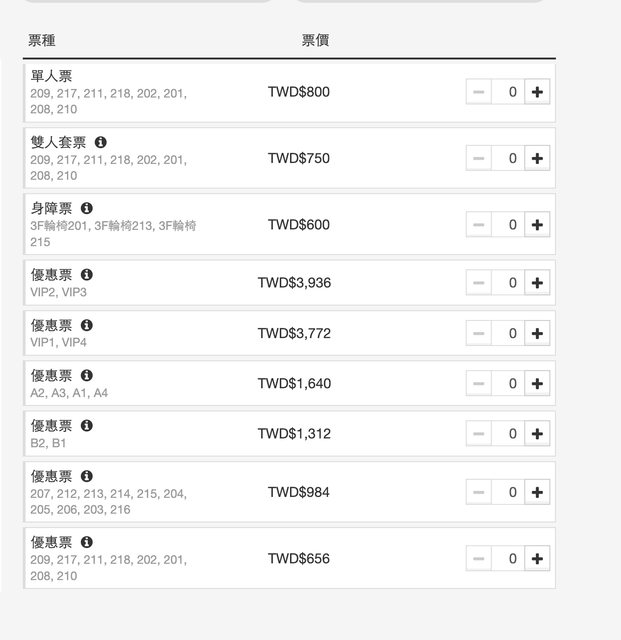
Task: Click info icon next to 雙人套票
Action: pyautogui.click(x=101, y=143)
